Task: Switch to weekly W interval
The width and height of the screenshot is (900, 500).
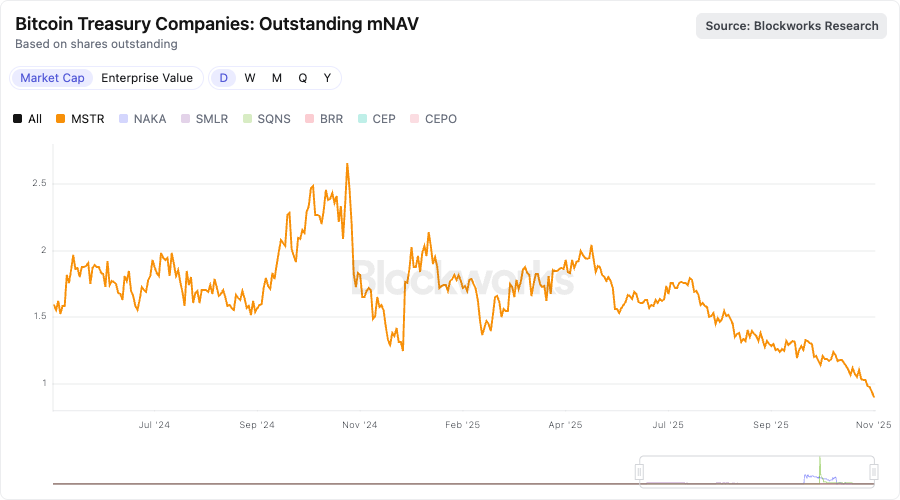Action: coord(250,78)
